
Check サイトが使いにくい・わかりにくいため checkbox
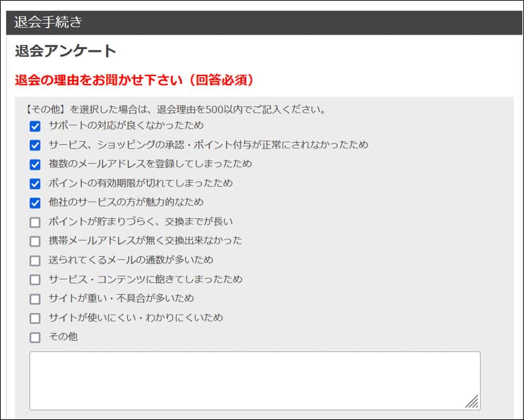35,318
